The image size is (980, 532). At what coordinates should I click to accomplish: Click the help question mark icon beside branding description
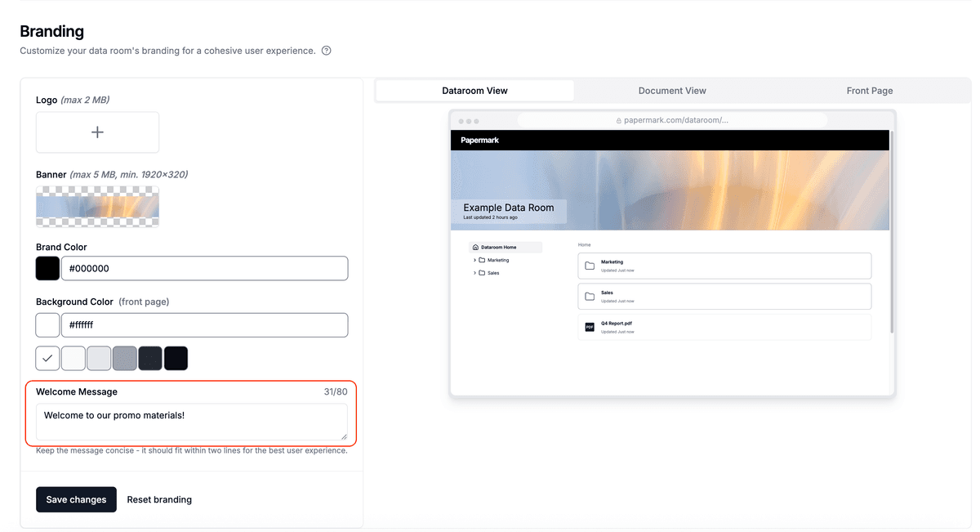point(327,51)
